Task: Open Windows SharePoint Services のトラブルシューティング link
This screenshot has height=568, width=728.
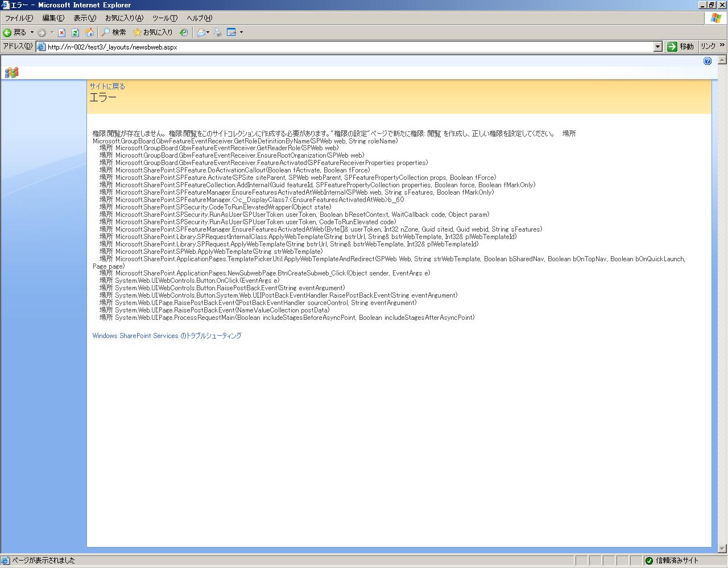Action: pos(167,336)
